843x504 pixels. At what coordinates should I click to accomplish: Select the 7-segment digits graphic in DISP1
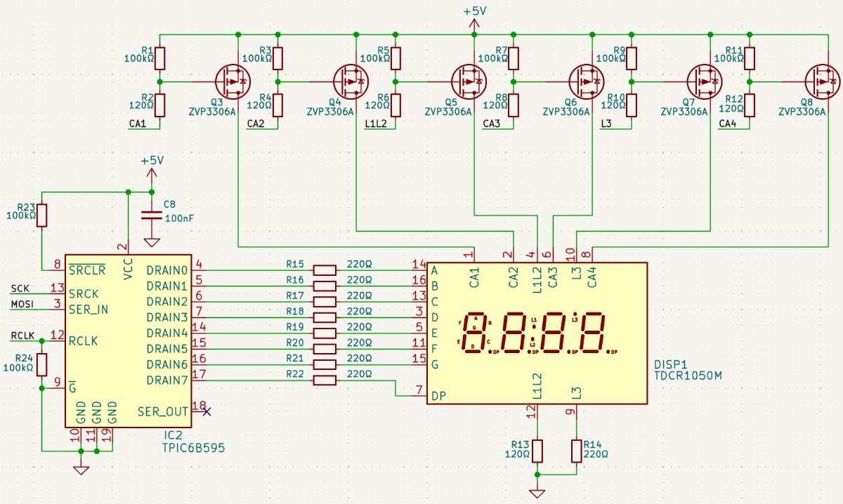point(537,333)
